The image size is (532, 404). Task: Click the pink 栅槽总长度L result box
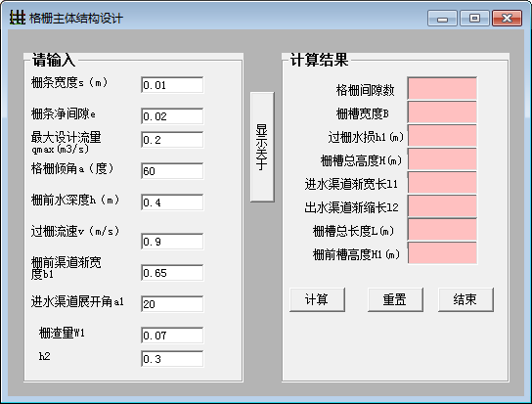point(442,230)
